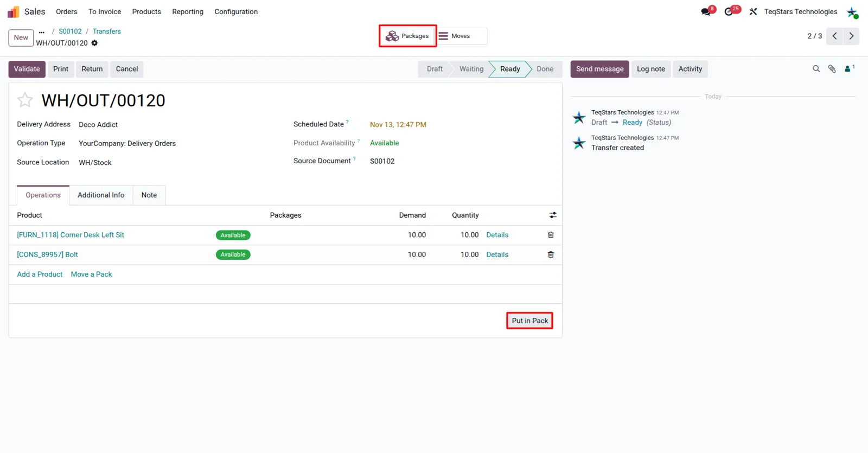The image size is (868, 453).
Task: Open the activities clock icon
Action: point(729,11)
